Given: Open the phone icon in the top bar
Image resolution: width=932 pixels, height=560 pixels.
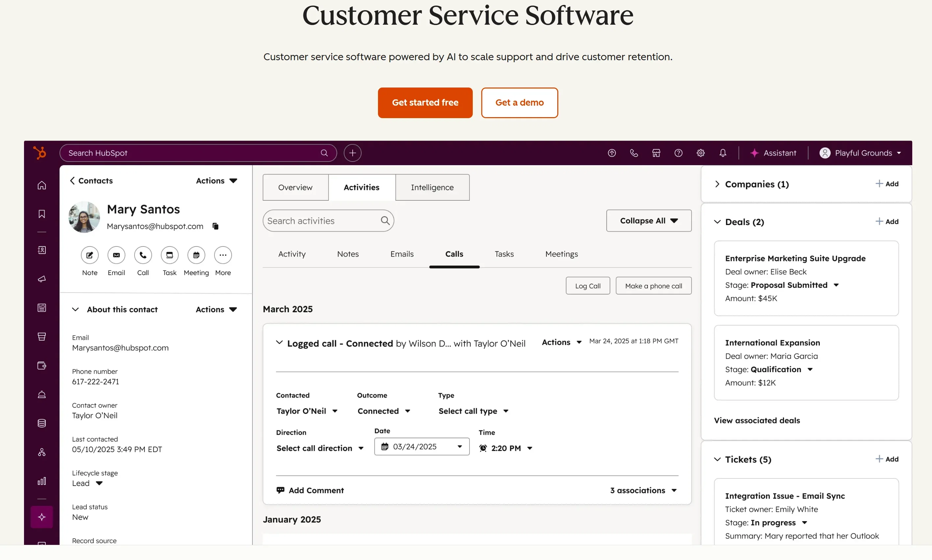Looking at the screenshot, I should pos(634,153).
